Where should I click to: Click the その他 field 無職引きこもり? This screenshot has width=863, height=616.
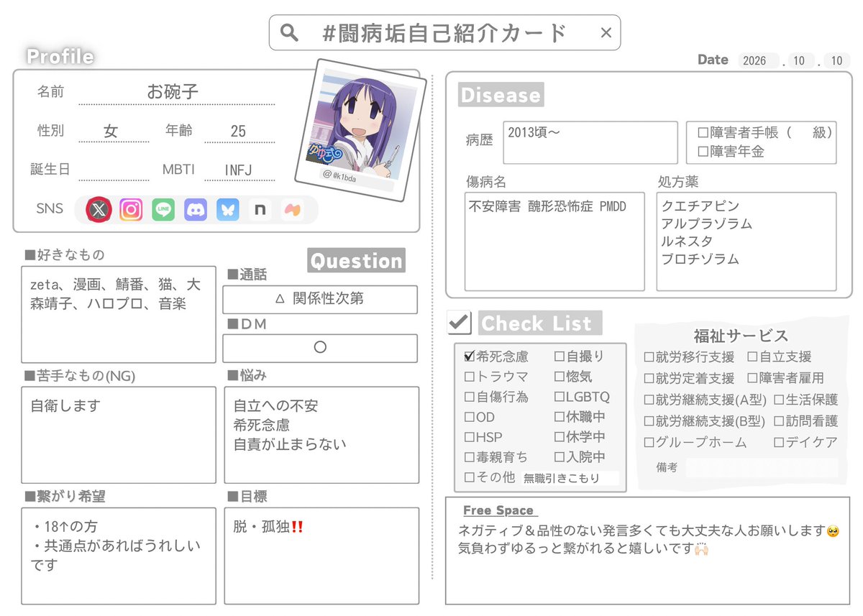[x=570, y=478]
